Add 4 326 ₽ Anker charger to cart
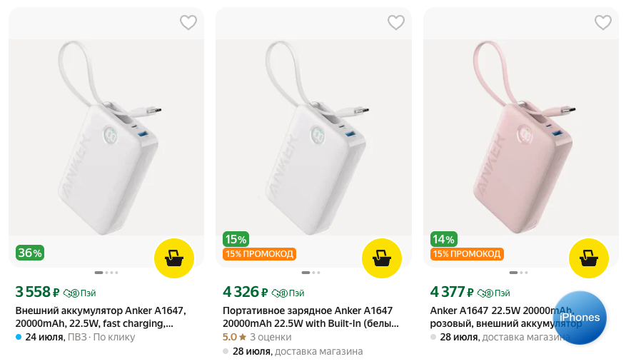Image resolution: width=626 pixels, height=364 pixels. click(382, 258)
